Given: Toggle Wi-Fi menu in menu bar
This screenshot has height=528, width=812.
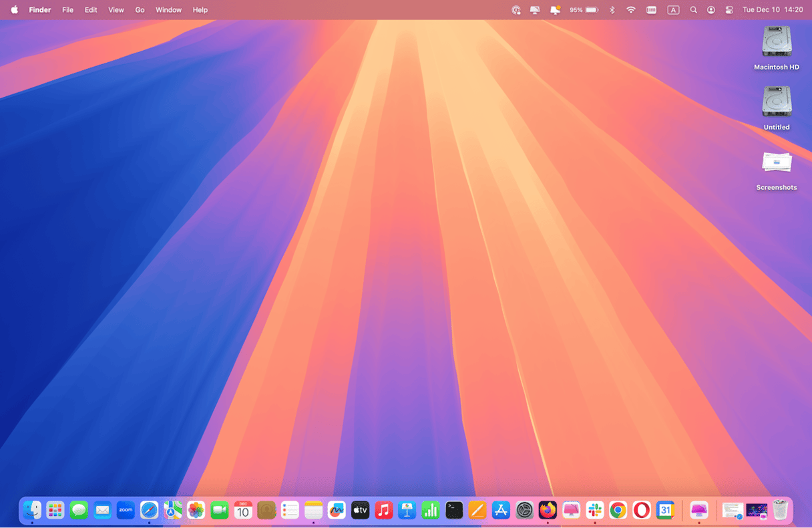Looking at the screenshot, I should tap(631, 10).
